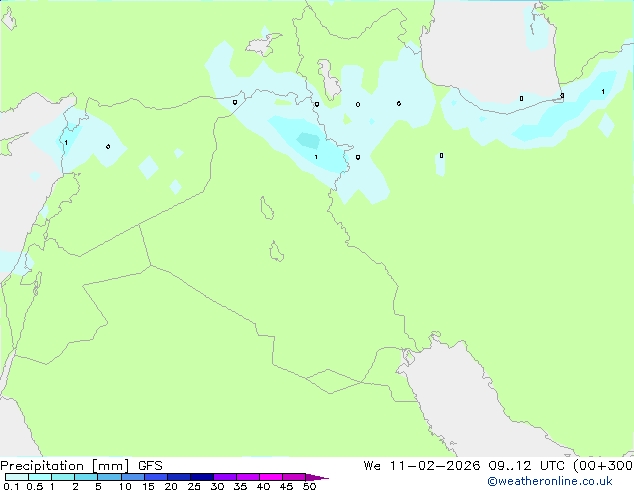Click the 5 to 10 mm legend swatch

click(x=109, y=477)
